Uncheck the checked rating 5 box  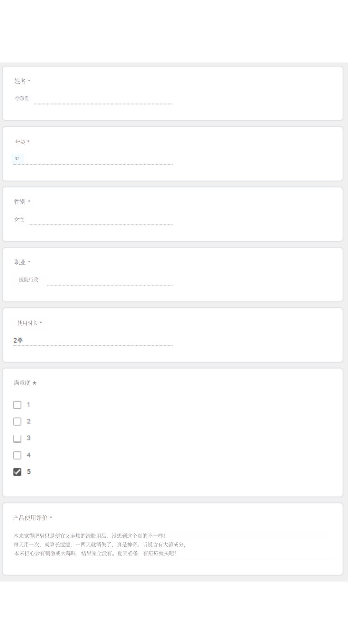tap(17, 472)
